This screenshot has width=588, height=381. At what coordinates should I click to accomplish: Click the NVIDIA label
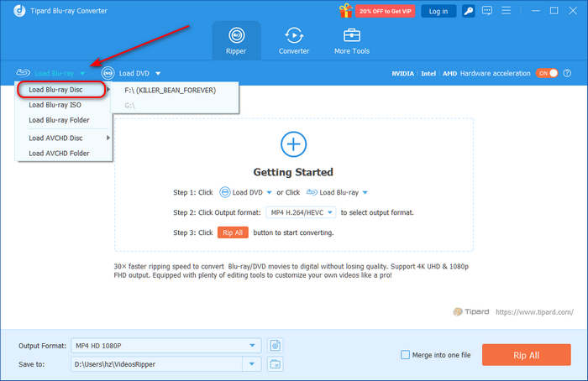coord(402,73)
